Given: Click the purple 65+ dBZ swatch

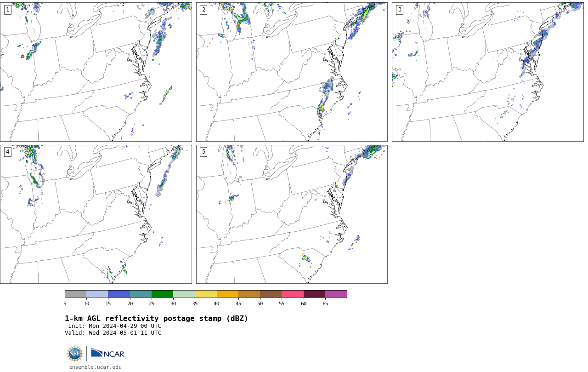Looking at the screenshot, I should 336,294.
